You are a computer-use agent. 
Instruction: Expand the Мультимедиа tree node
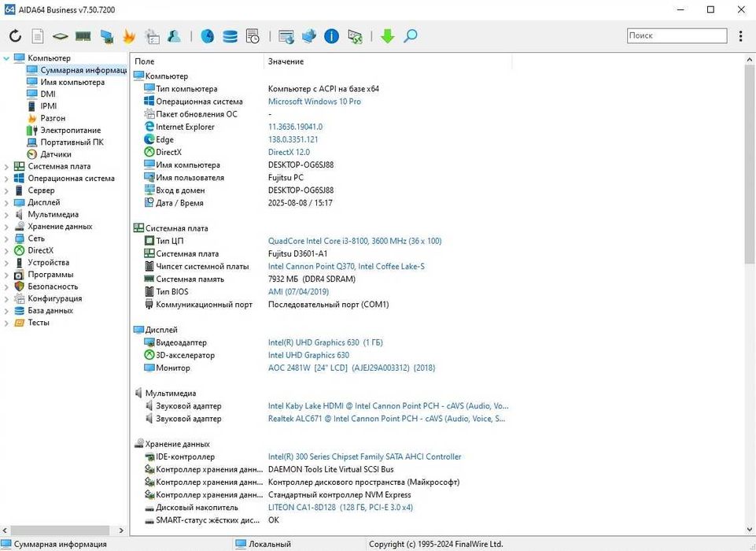[x=6, y=215]
